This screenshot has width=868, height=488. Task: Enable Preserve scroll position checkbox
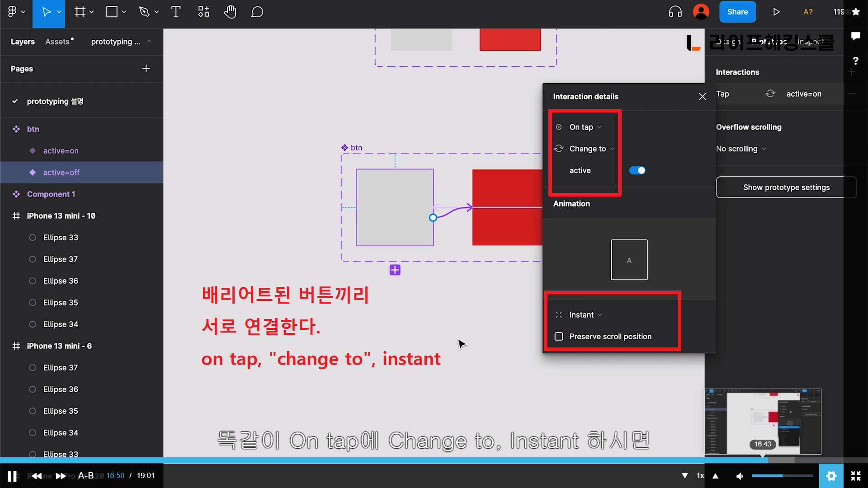[x=559, y=337]
